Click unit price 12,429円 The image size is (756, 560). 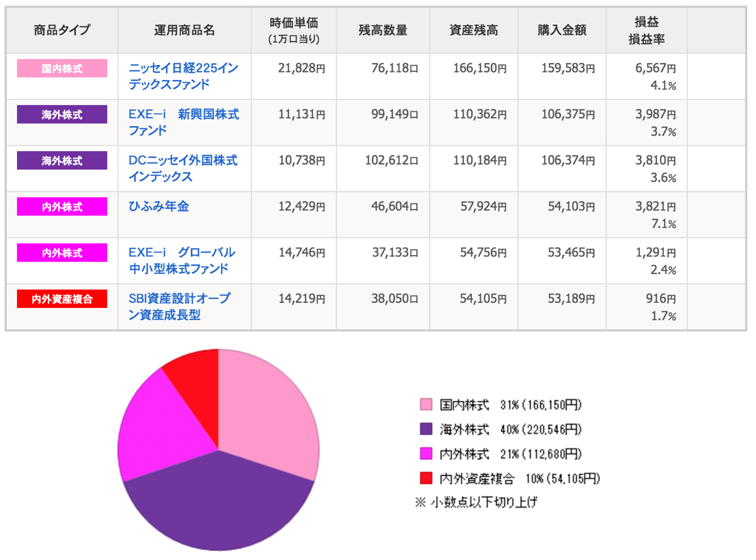click(x=302, y=207)
